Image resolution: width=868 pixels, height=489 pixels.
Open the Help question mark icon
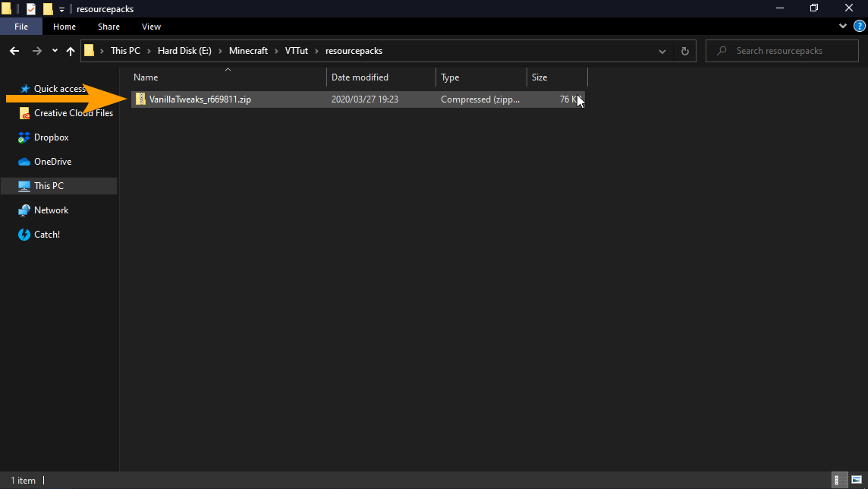pos(859,26)
